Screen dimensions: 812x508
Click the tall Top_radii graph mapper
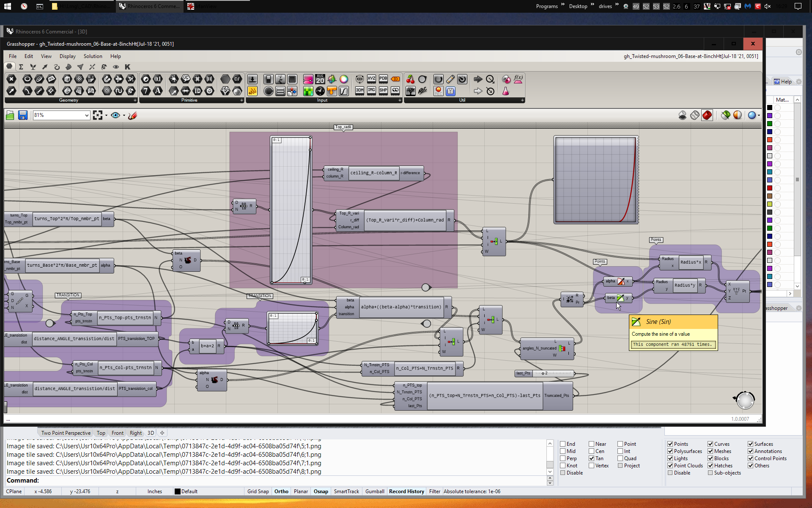click(291, 210)
